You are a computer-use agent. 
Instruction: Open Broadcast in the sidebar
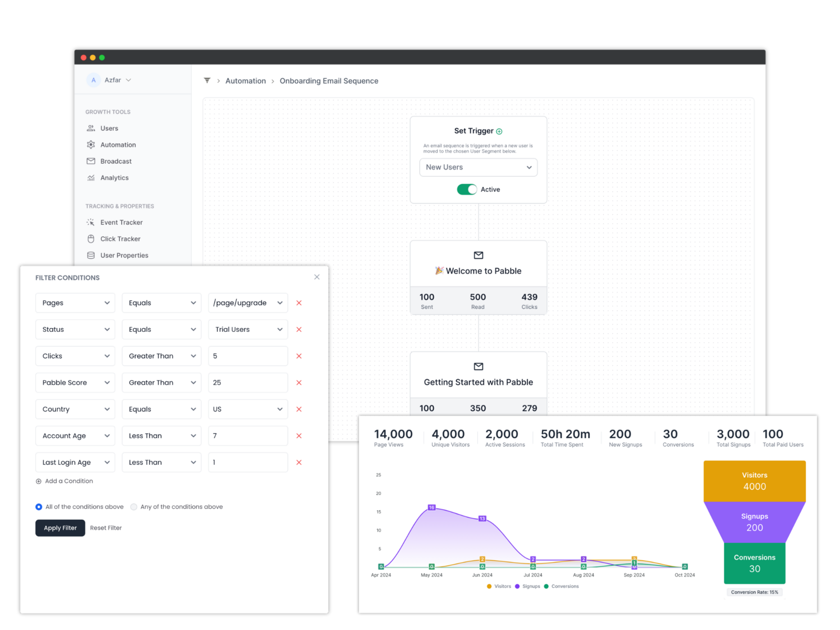click(x=115, y=161)
